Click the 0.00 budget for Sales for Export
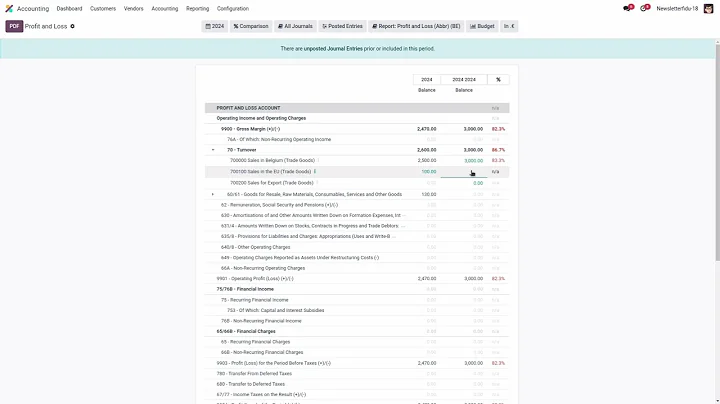This screenshot has height=404, width=720. click(x=478, y=183)
